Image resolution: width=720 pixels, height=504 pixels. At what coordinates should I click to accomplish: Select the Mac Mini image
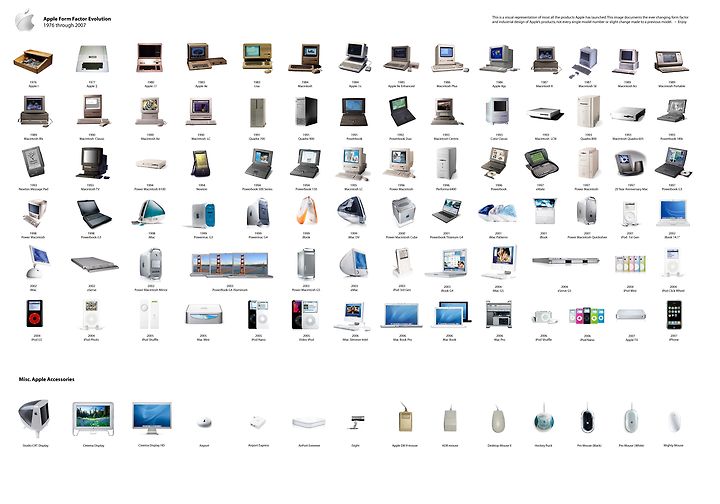[204, 314]
